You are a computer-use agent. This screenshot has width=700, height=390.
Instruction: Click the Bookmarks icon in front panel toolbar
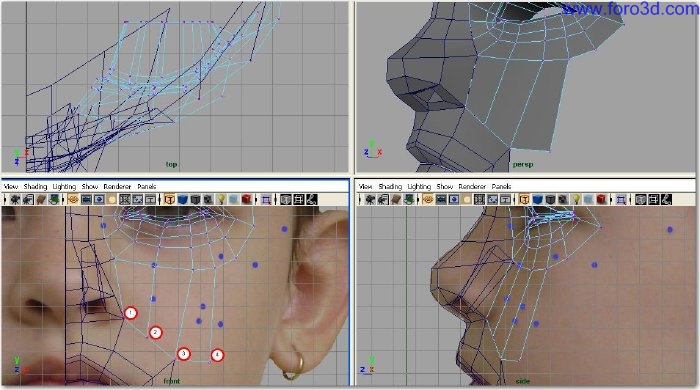pos(42,199)
